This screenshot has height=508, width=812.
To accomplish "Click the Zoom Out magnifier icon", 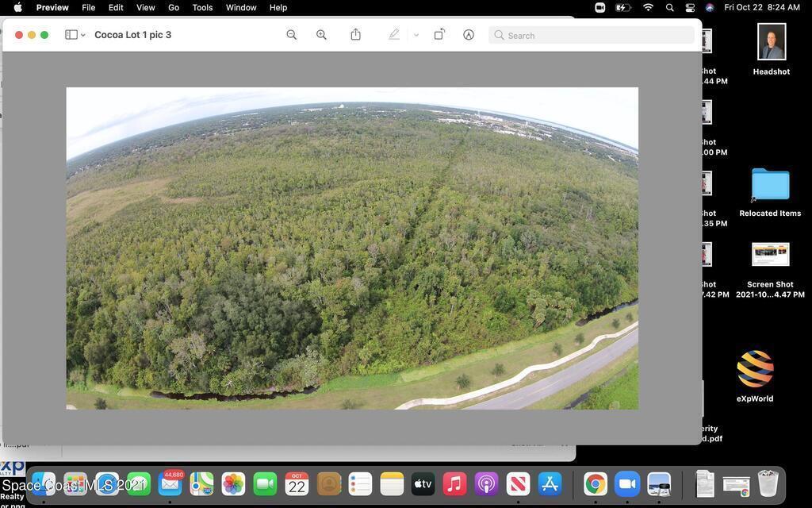I will click(x=291, y=35).
